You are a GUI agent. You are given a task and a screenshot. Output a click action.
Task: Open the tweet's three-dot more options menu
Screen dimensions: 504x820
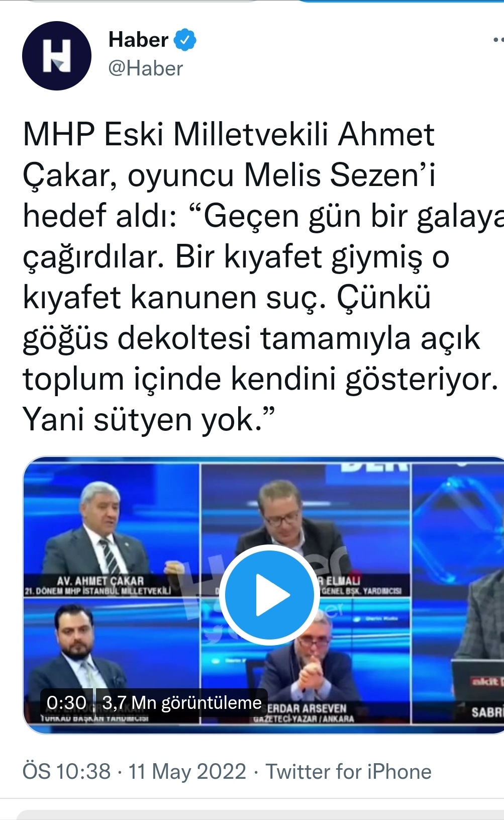[x=497, y=40]
